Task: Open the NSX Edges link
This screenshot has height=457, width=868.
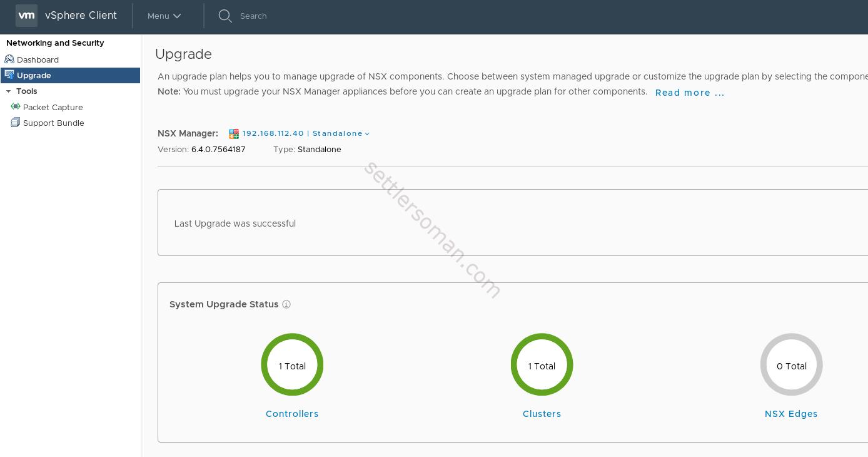Action: pos(791,414)
